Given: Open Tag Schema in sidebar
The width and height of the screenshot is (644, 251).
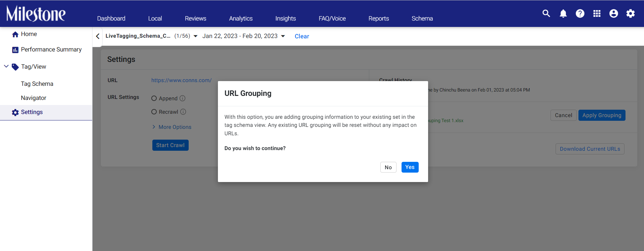Looking at the screenshot, I should pyautogui.click(x=37, y=84).
